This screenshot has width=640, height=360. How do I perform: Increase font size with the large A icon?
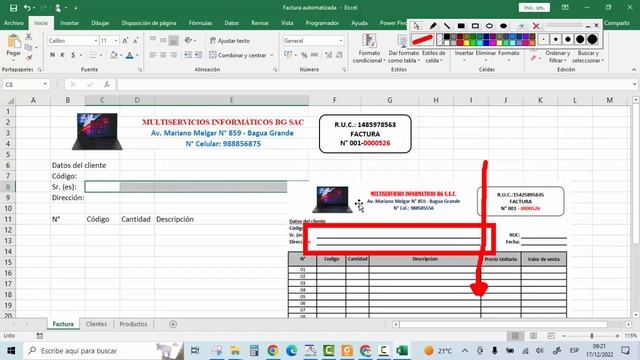point(125,40)
